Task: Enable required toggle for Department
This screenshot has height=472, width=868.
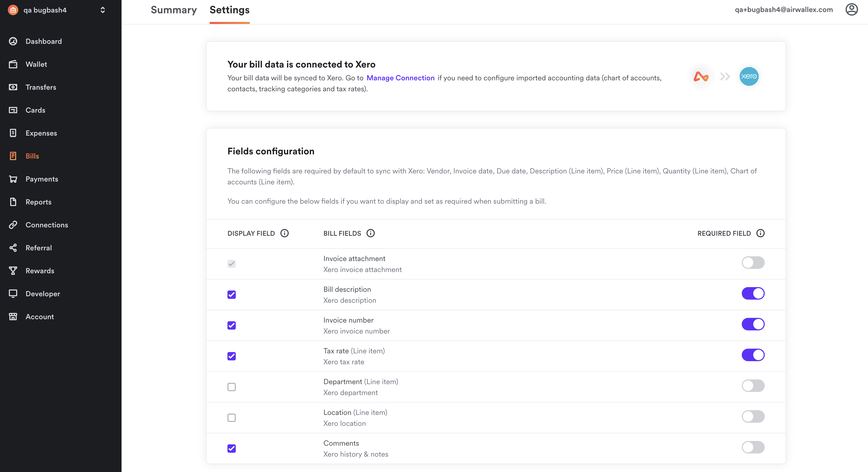Action: pos(753,385)
